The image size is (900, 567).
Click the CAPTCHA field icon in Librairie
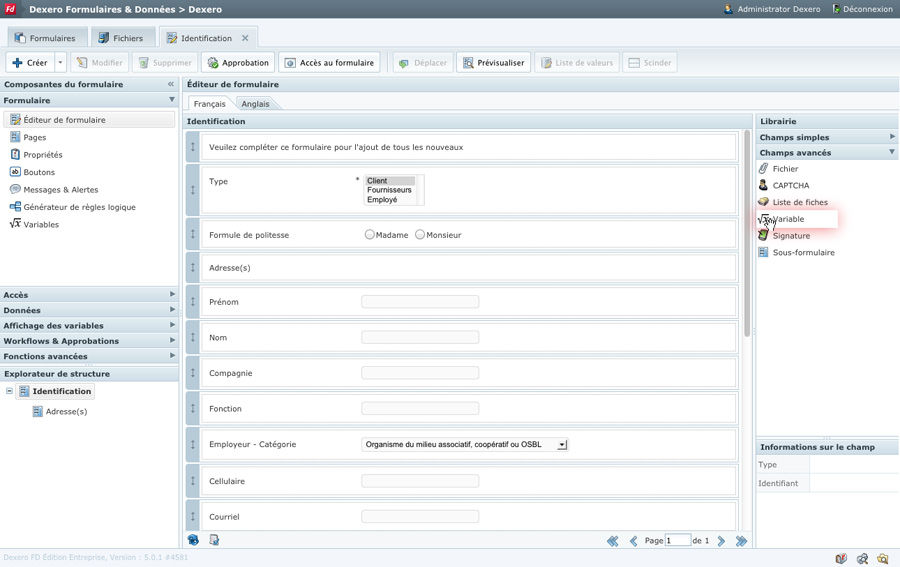pyautogui.click(x=763, y=185)
